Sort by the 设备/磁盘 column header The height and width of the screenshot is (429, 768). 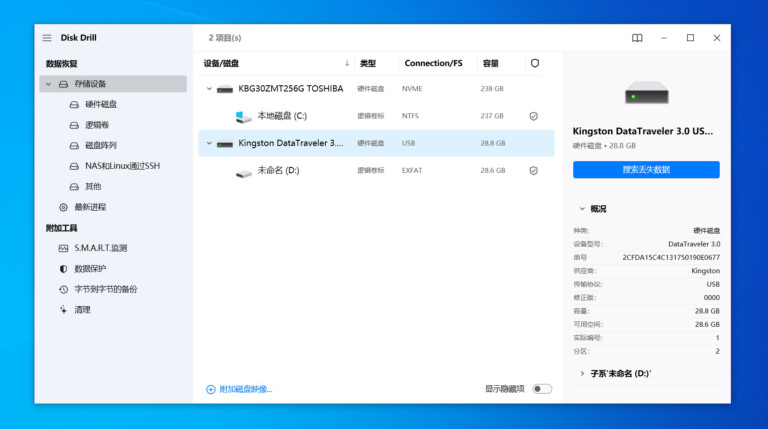[x=221, y=63]
